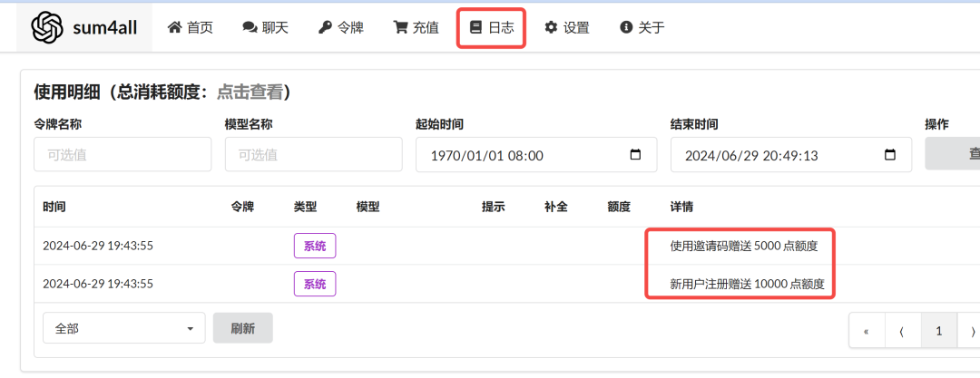
Task: Go to the 令牌 token page
Action: [340, 27]
